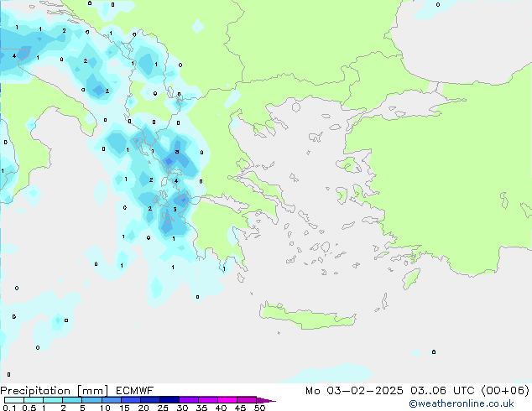532x411 pixels.
Task: Pick the 25–30 mm dark navy swatch
Action: coord(169,400)
